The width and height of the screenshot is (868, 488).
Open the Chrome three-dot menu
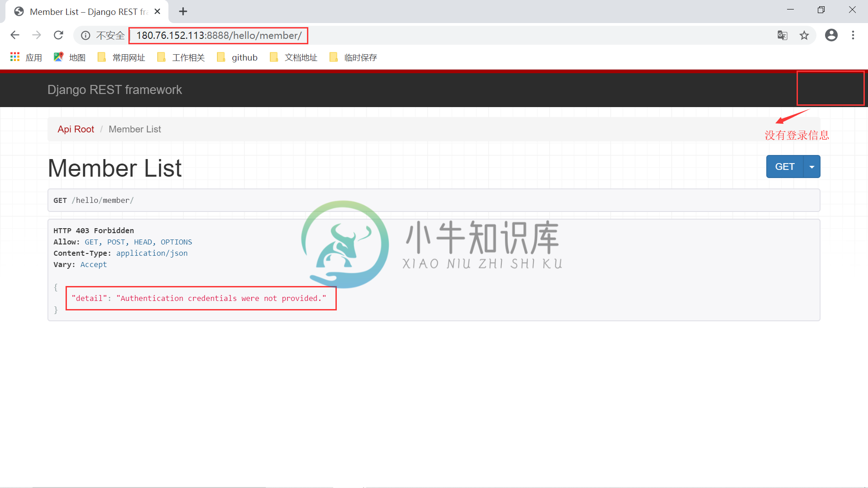[853, 35]
